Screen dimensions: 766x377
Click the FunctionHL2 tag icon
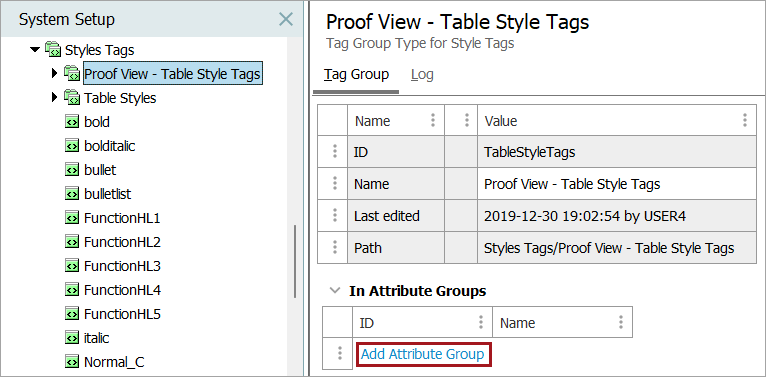point(72,242)
